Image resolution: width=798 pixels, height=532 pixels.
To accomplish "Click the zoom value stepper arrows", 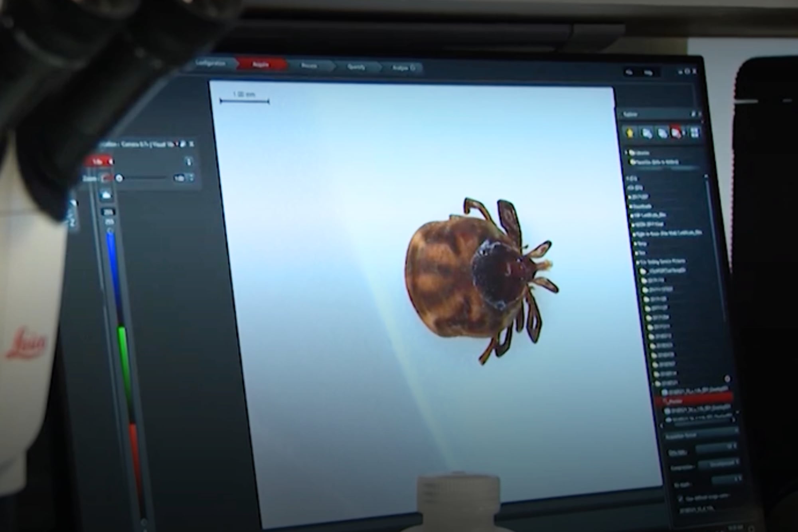I will coord(192,178).
